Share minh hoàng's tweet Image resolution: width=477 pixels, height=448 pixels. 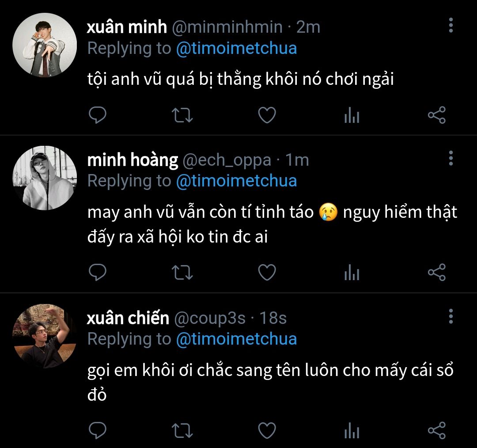coord(437,273)
